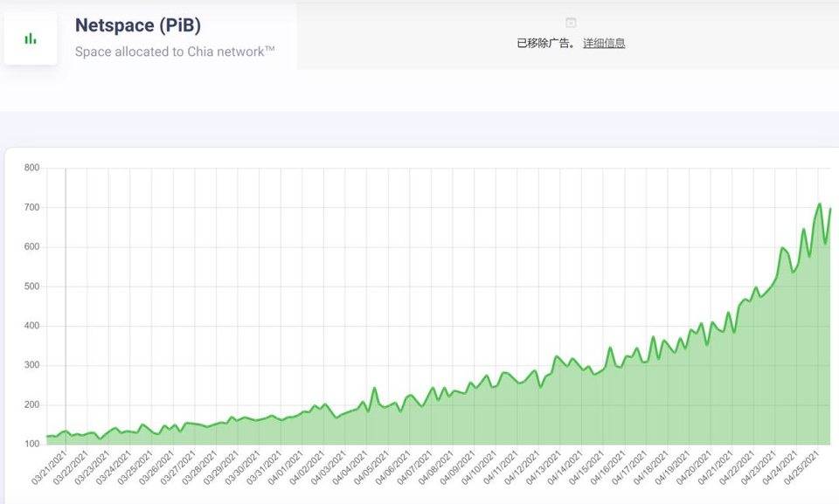Click the 04/15/2021 date label
839x504 pixels.
[x=587, y=469]
